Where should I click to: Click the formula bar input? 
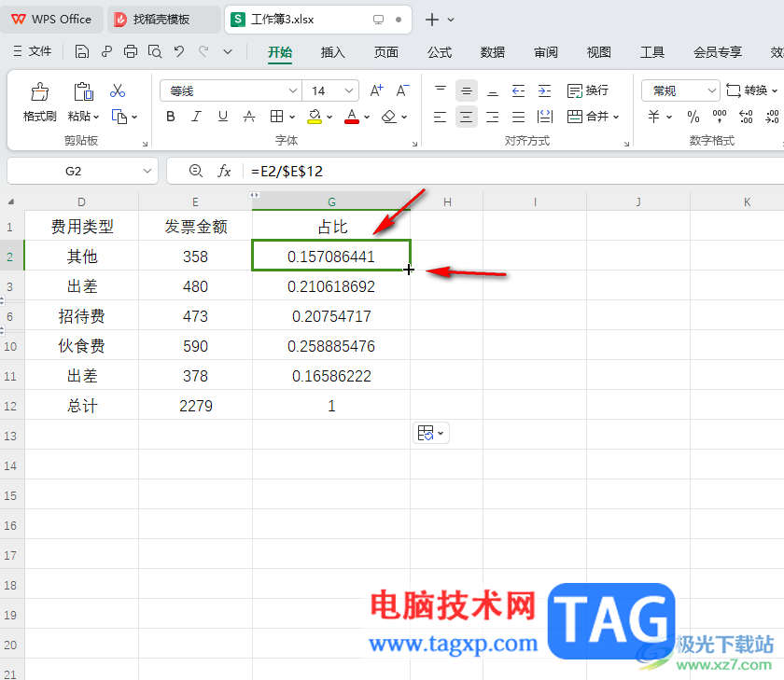tap(515, 171)
